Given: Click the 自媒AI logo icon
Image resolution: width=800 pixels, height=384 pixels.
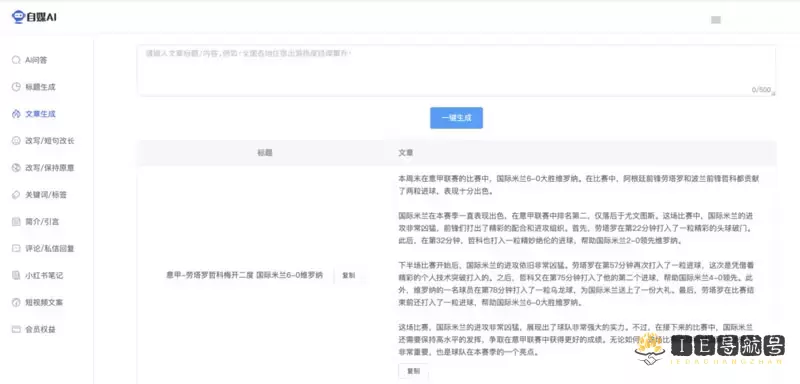Looking at the screenshot, I should 18,17.
